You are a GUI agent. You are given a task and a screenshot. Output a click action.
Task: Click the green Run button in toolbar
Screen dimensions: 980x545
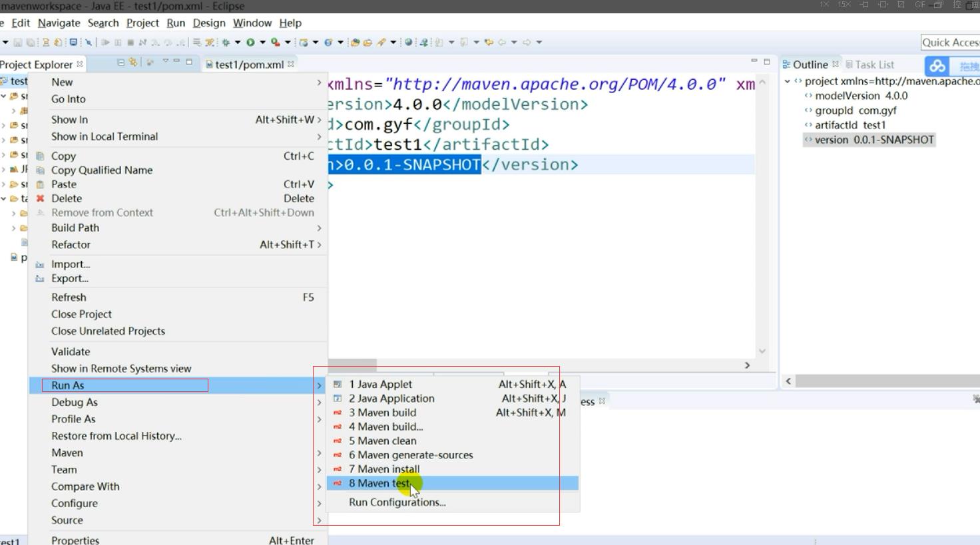pyautogui.click(x=250, y=43)
